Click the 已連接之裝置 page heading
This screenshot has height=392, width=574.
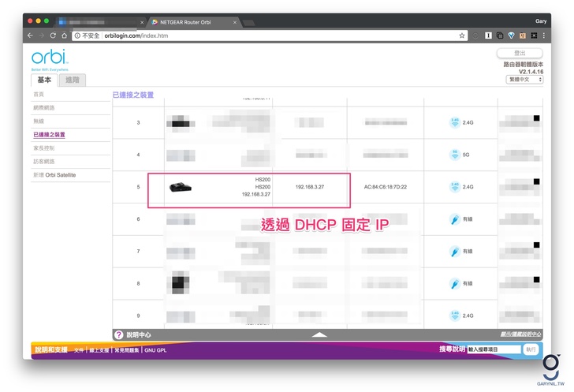point(133,95)
